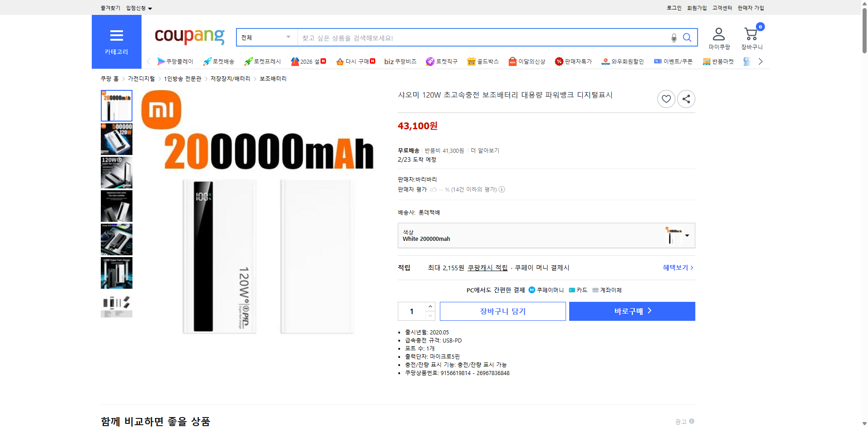This screenshot has height=427, width=868.
Task: Share the product via share icon
Action: (x=686, y=99)
